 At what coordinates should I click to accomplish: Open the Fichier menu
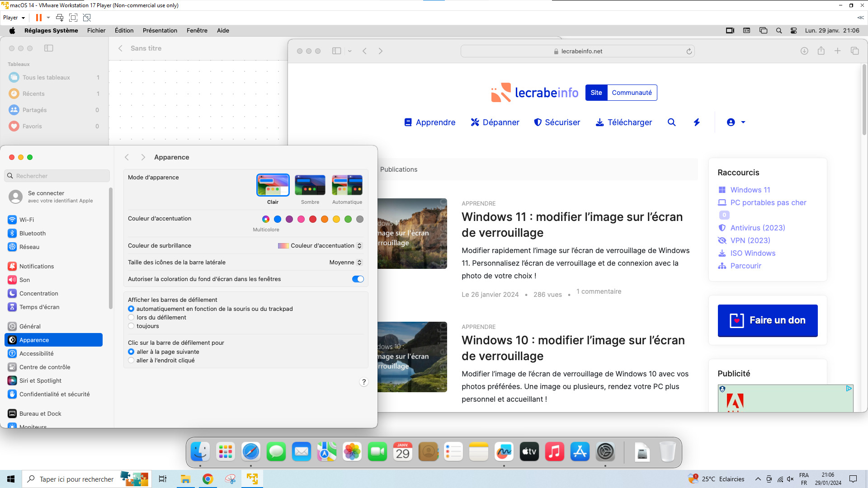pos(96,31)
